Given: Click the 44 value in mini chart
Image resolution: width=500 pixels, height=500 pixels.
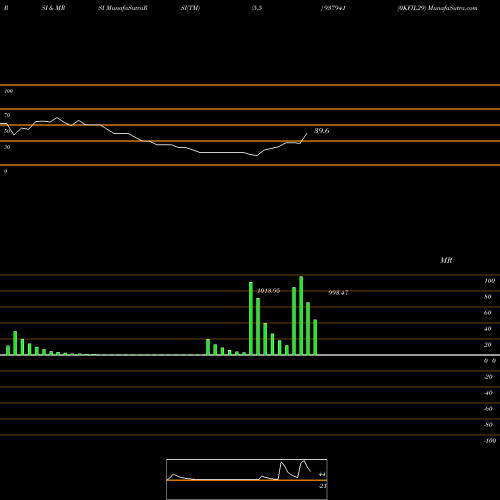Looking at the screenshot, I should pyautogui.click(x=322, y=474).
